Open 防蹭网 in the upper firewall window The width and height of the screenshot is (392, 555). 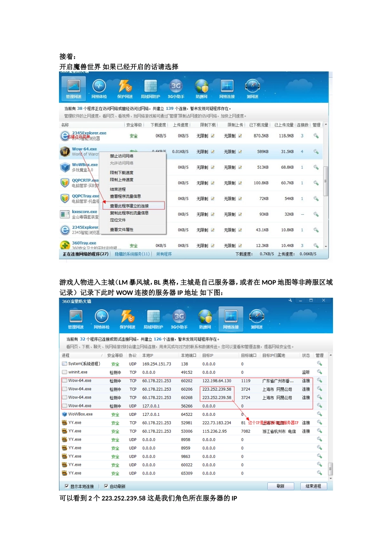tap(201, 89)
